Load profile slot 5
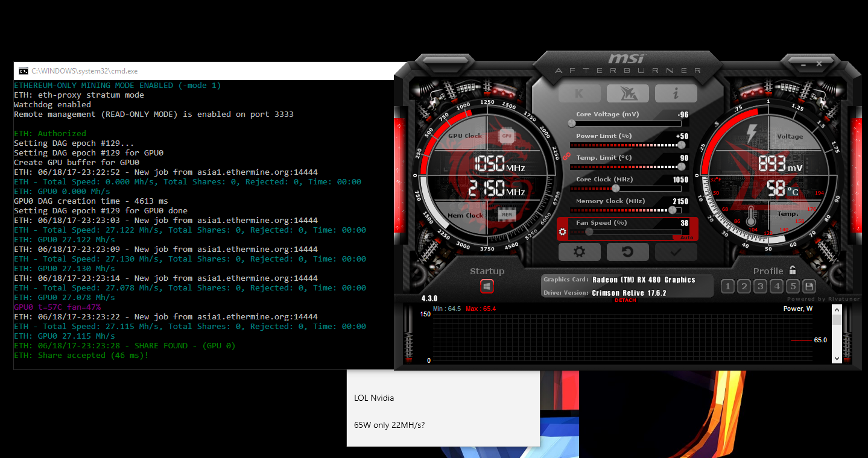Image resolution: width=868 pixels, height=458 pixels. tap(793, 286)
